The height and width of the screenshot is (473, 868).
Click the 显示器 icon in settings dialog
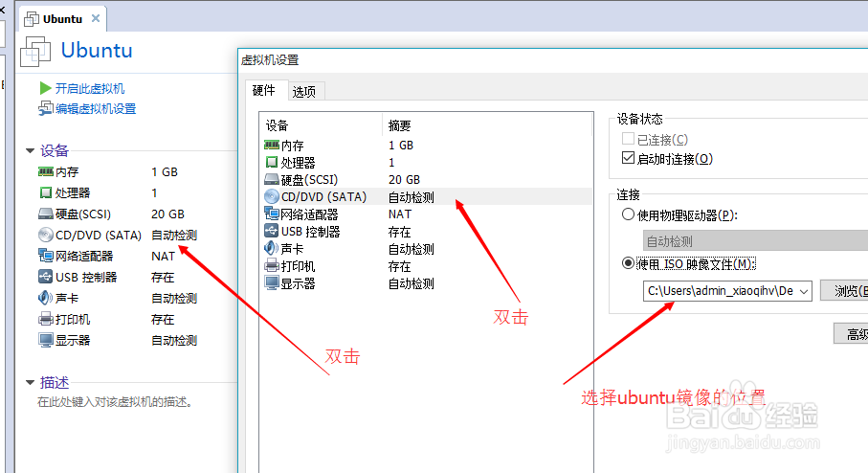(x=271, y=283)
